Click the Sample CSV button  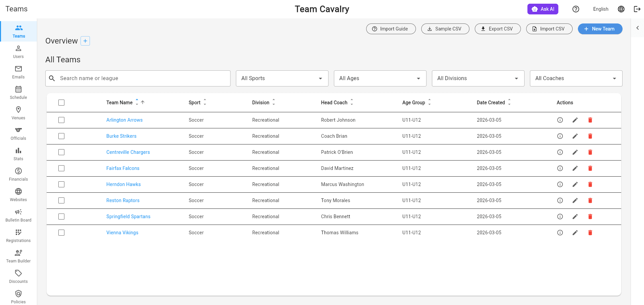click(x=445, y=29)
